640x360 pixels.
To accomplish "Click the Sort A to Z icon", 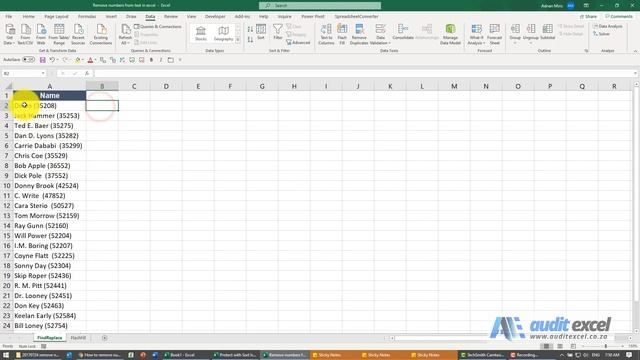I will coord(250,29).
